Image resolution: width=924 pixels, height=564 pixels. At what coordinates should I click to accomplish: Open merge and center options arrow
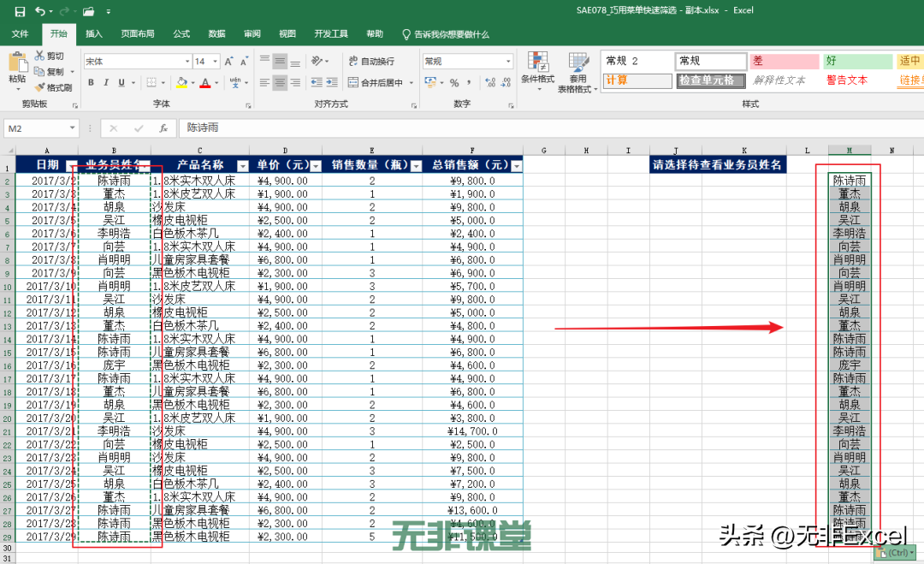click(x=412, y=83)
